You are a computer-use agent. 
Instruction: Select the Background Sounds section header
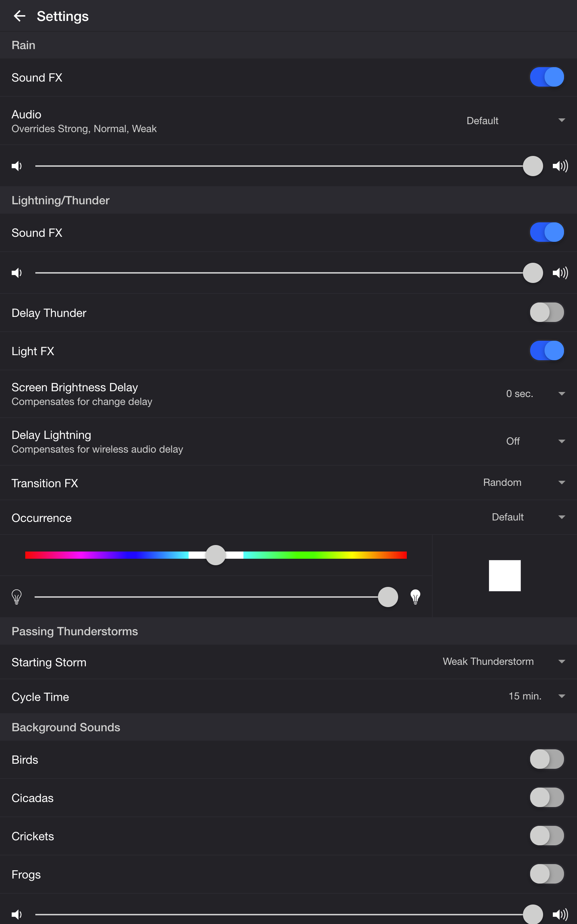point(66,727)
